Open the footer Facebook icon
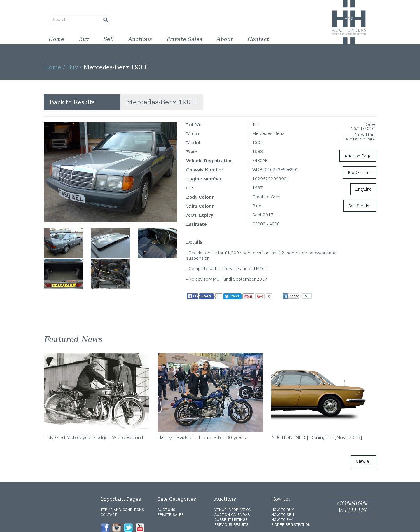This screenshot has width=420, height=532. click(105, 527)
